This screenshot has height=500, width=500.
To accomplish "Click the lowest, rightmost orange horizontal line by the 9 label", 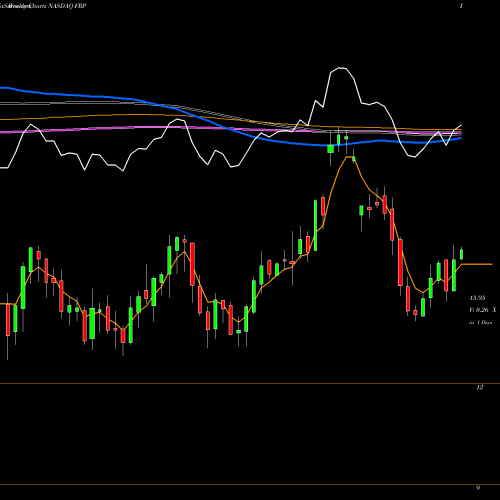I will tap(250, 484).
